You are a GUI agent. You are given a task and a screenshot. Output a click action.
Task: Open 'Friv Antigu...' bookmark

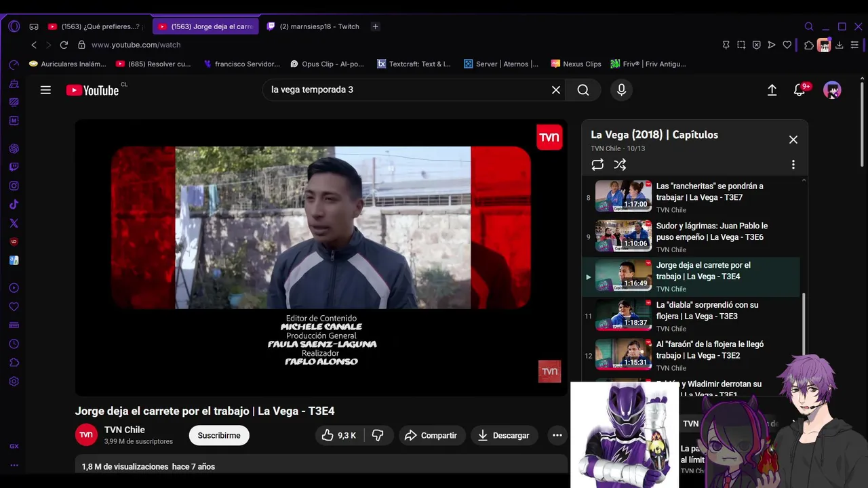pyautogui.click(x=649, y=64)
